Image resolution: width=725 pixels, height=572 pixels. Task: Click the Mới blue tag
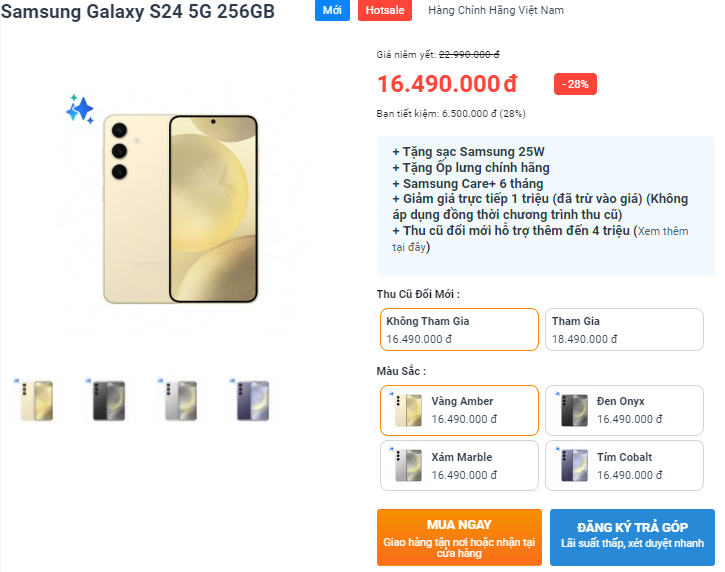332,10
